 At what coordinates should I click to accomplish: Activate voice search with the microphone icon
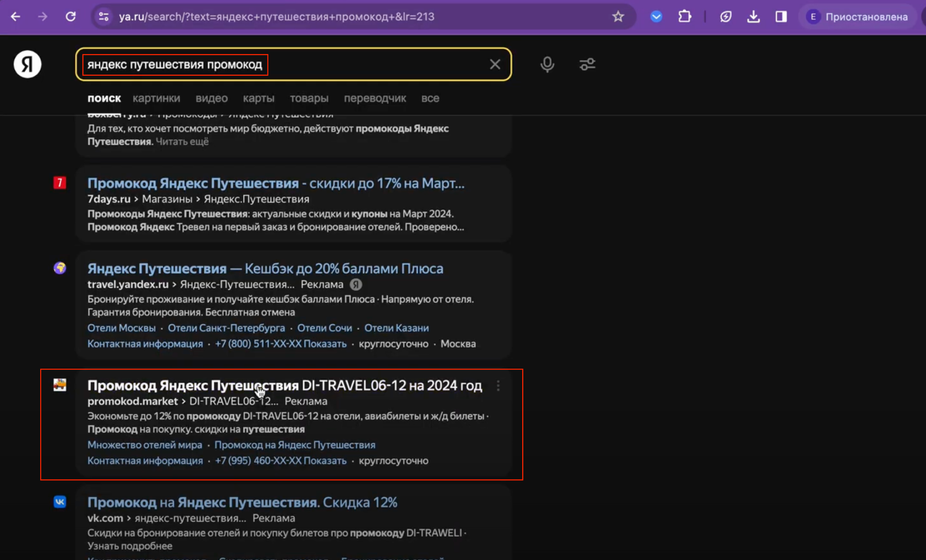pos(547,64)
